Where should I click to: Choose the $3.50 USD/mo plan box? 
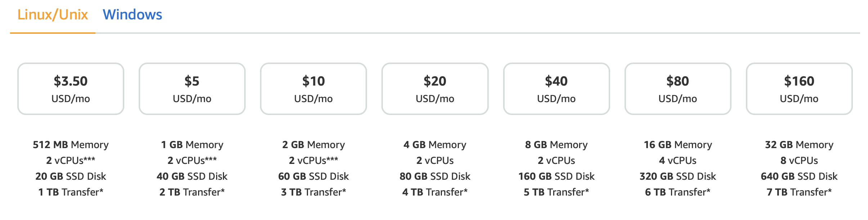[x=71, y=89]
